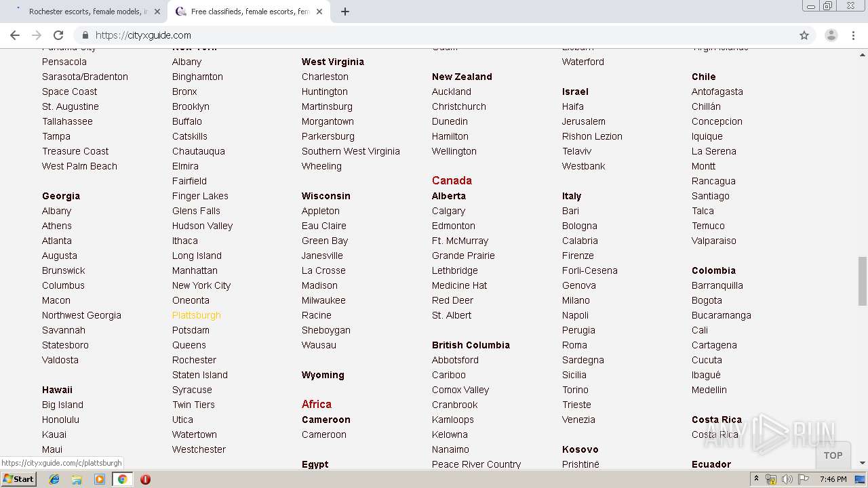Open the Wellington link
The height and width of the screenshot is (488, 868).
pos(454,151)
